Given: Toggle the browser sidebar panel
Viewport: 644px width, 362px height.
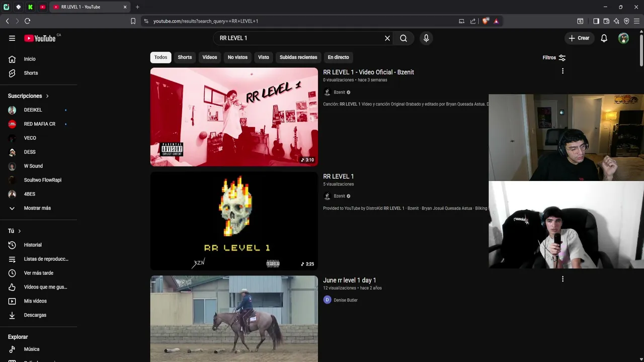Looking at the screenshot, I should click(x=596, y=21).
